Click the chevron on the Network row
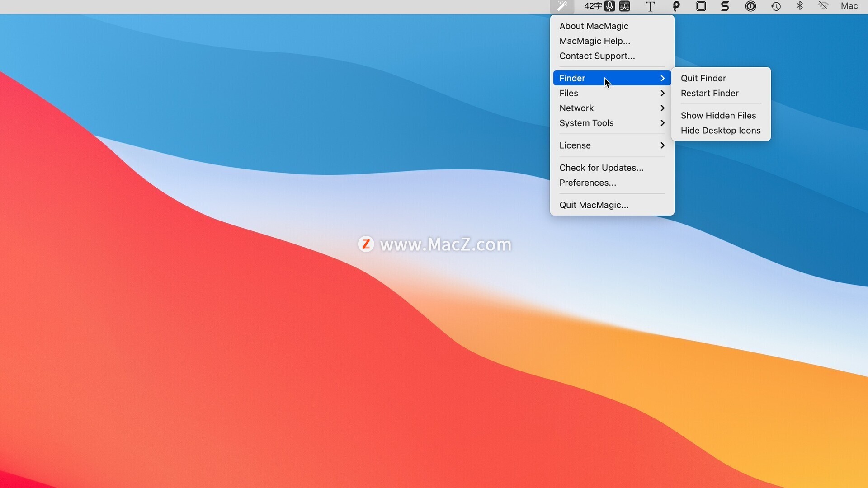Screen dimensions: 868x488 click(662, 108)
